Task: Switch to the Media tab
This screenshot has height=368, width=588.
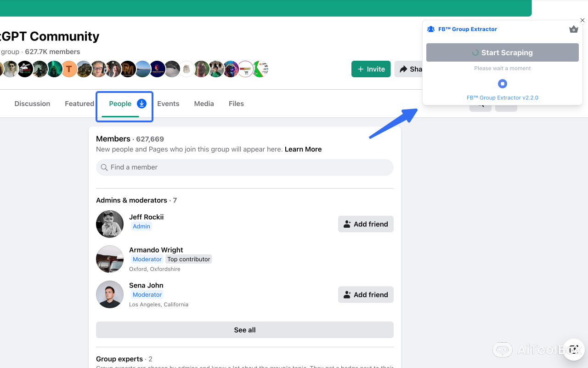Action: 204,103
